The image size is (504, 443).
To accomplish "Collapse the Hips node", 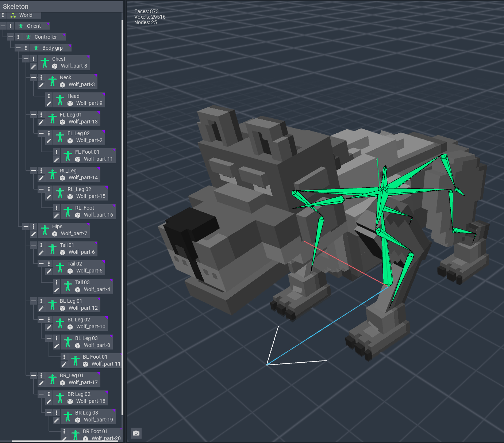I will 26,226.
